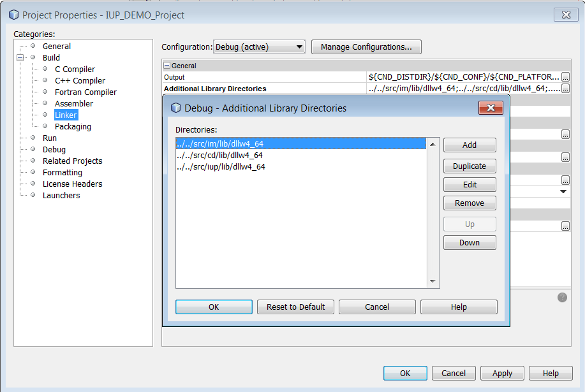585x392 pixels.
Task: Select the ../../src/cd/lib/dllw4_64 directory entry
Action: tap(220, 156)
